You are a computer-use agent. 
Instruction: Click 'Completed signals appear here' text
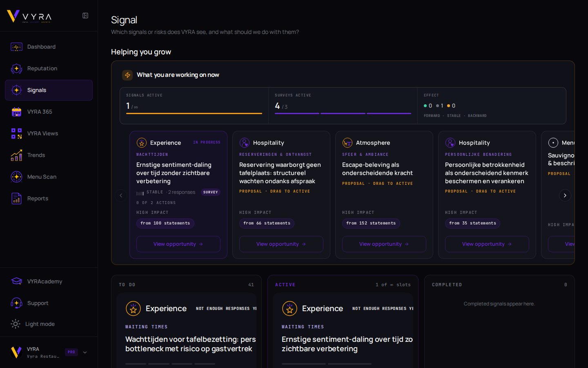[499, 304]
